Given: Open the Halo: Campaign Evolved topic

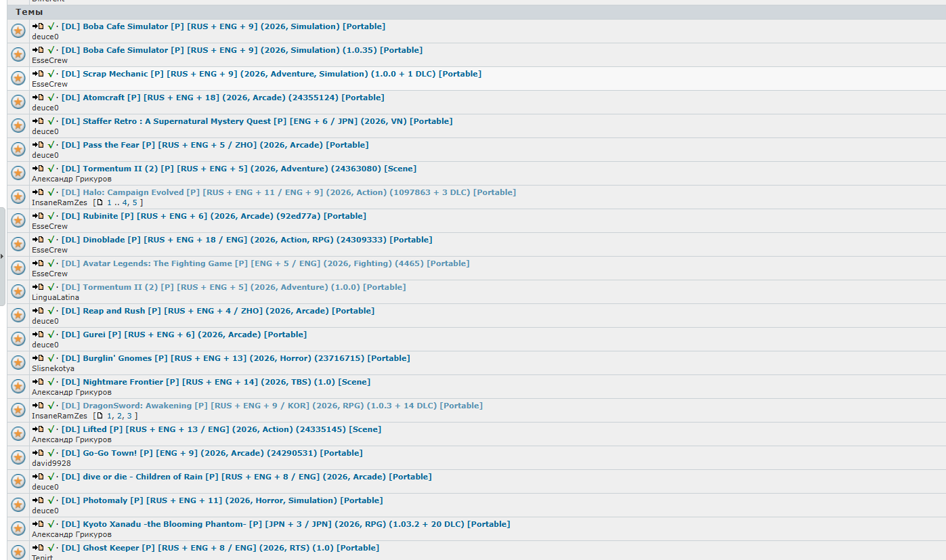Looking at the screenshot, I should pos(288,192).
